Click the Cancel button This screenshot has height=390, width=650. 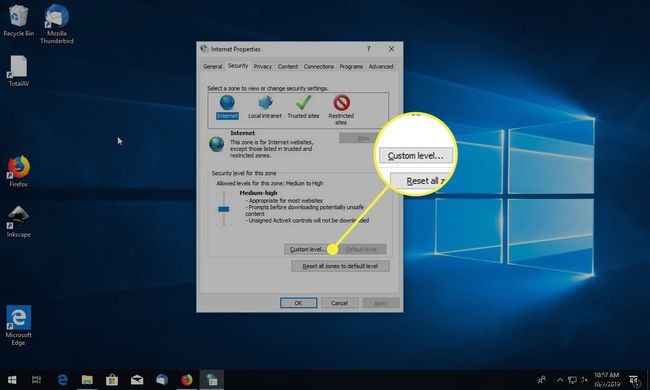click(340, 303)
